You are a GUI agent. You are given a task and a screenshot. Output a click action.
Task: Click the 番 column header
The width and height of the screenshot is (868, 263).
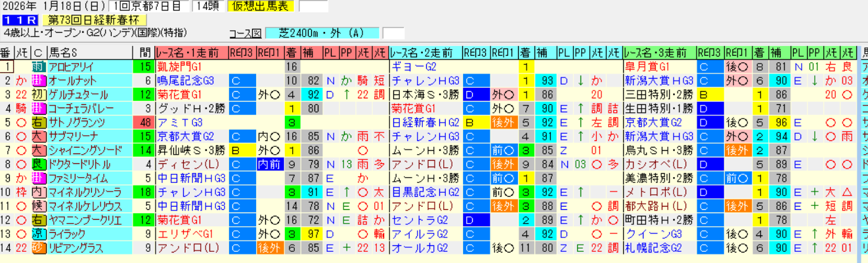pos(6,52)
